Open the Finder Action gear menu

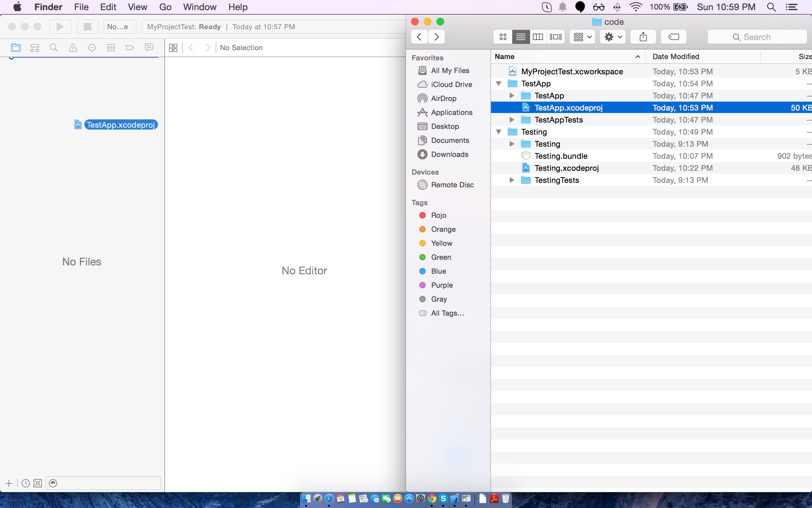click(613, 37)
